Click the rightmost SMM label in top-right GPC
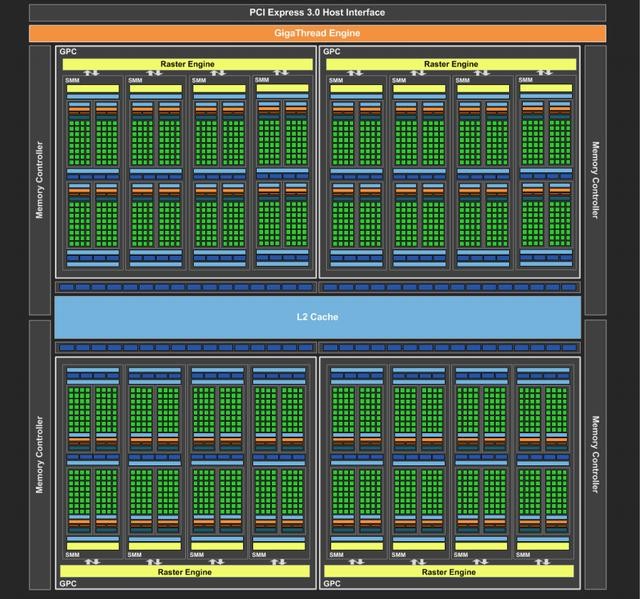The image size is (640, 599). click(525, 80)
